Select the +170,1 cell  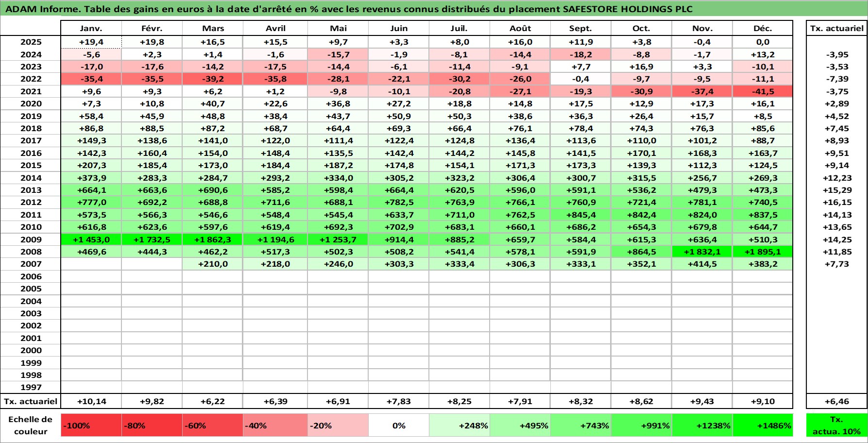(642, 153)
